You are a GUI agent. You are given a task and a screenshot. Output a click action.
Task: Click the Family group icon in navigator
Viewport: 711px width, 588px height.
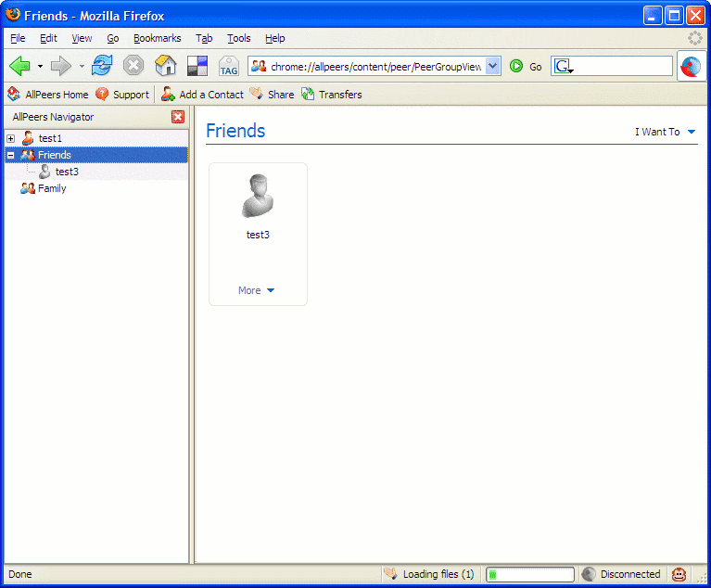[x=28, y=188]
